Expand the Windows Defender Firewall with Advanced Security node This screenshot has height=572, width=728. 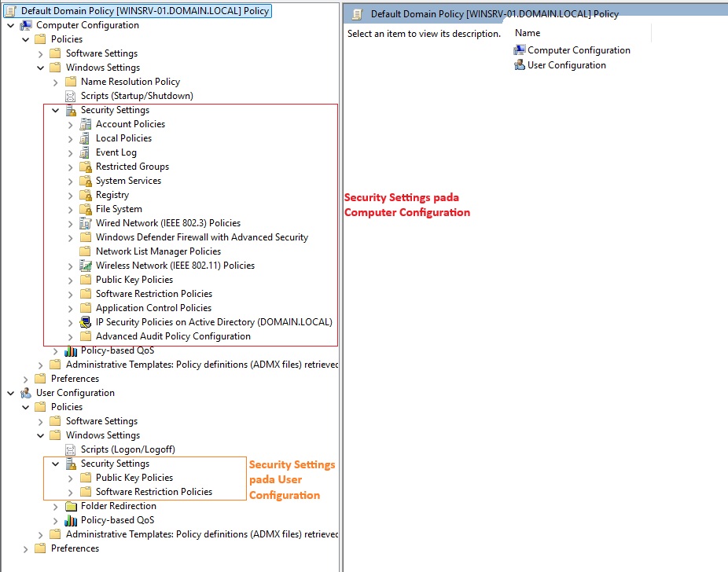[70, 237]
